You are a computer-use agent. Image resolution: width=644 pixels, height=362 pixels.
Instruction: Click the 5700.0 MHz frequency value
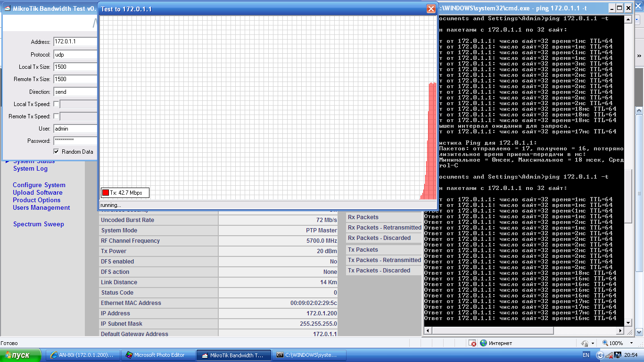tap(322, 241)
